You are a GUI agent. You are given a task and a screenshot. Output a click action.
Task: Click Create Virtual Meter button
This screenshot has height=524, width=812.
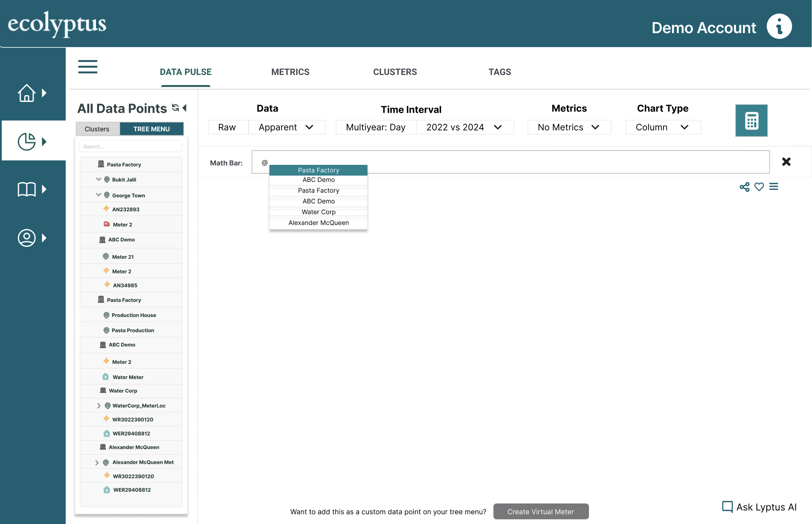tap(541, 512)
